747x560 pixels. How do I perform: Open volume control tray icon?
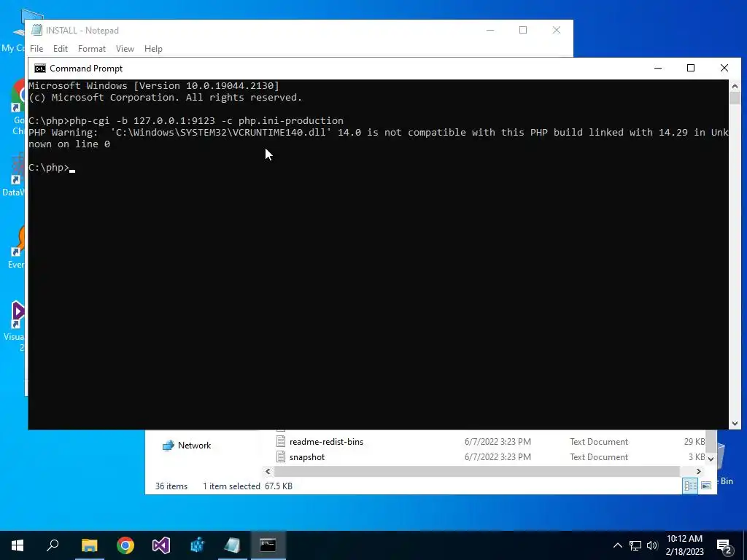tap(652, 545)
